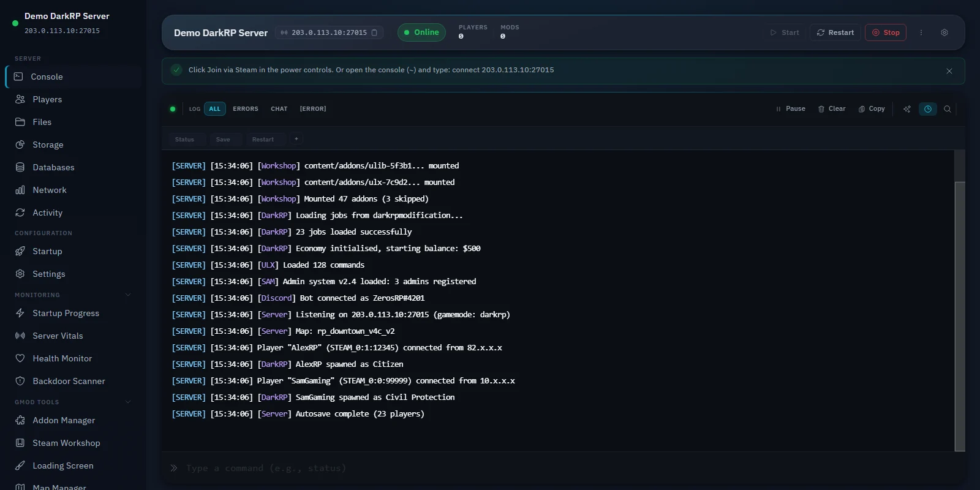Click the Storage pie-chart icon

click(x=20, y=145)
